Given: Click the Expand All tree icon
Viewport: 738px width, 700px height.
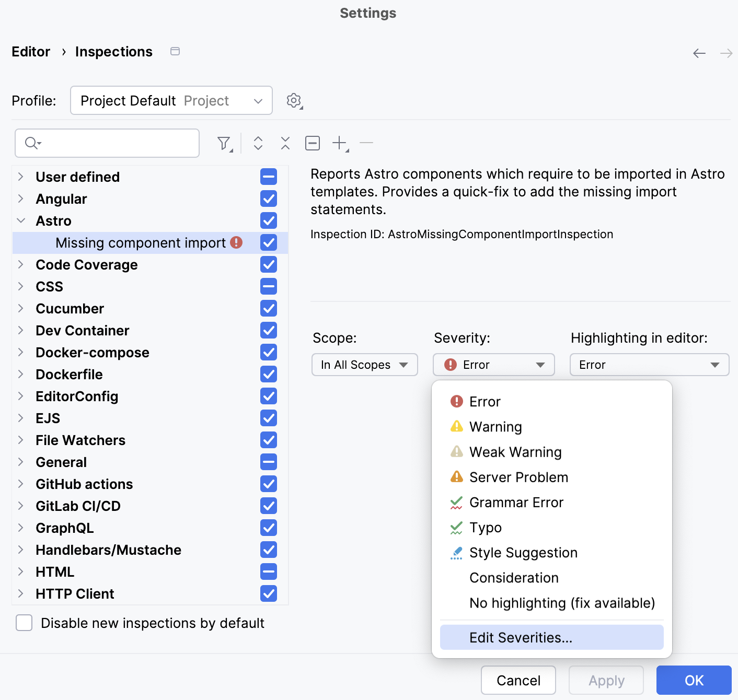Looking at the screenshot, I should click(258, 143).
